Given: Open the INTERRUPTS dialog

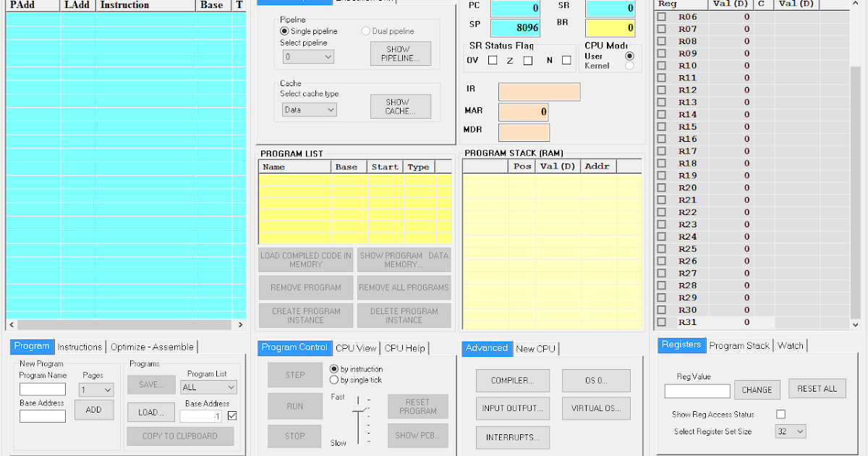Looking at the screenshot, I should tap(512, 437).
